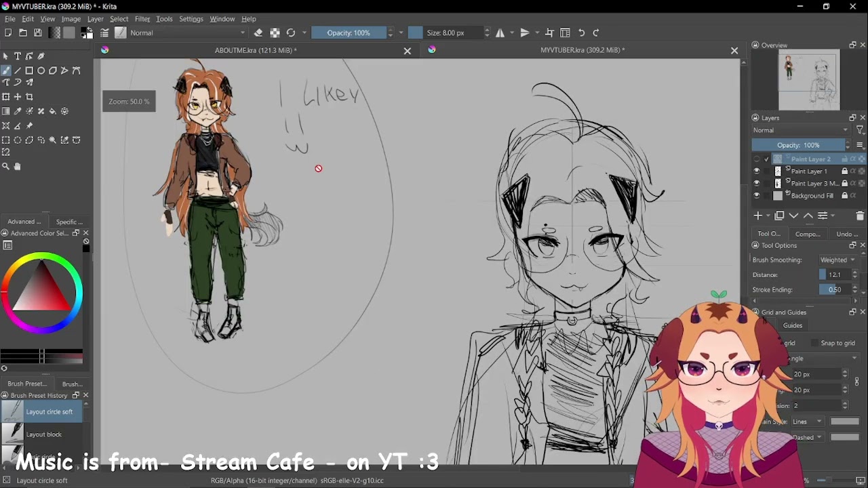
Task: Hide Paint Layer 3 via eye icon
Action: (757, 184)
